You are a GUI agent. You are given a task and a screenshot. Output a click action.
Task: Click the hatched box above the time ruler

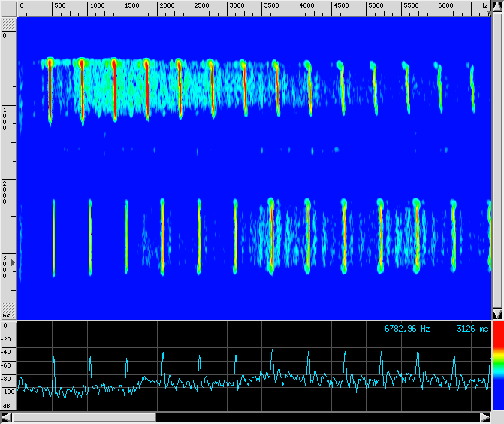tap(8, 23)
